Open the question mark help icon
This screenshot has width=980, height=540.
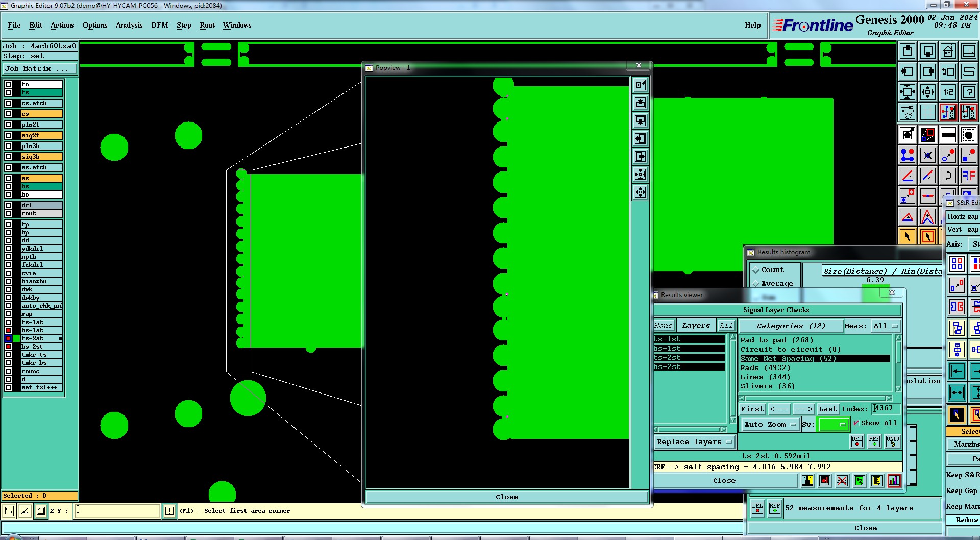968,92
